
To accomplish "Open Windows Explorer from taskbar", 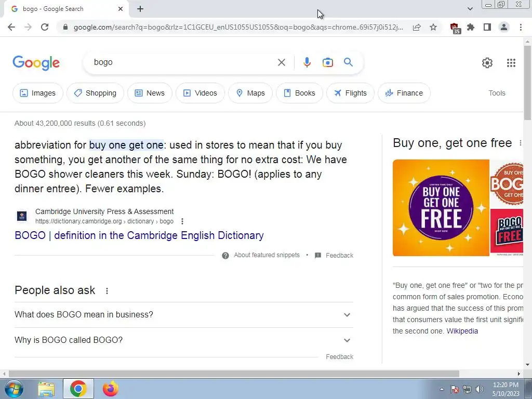I will pos(46,389).
